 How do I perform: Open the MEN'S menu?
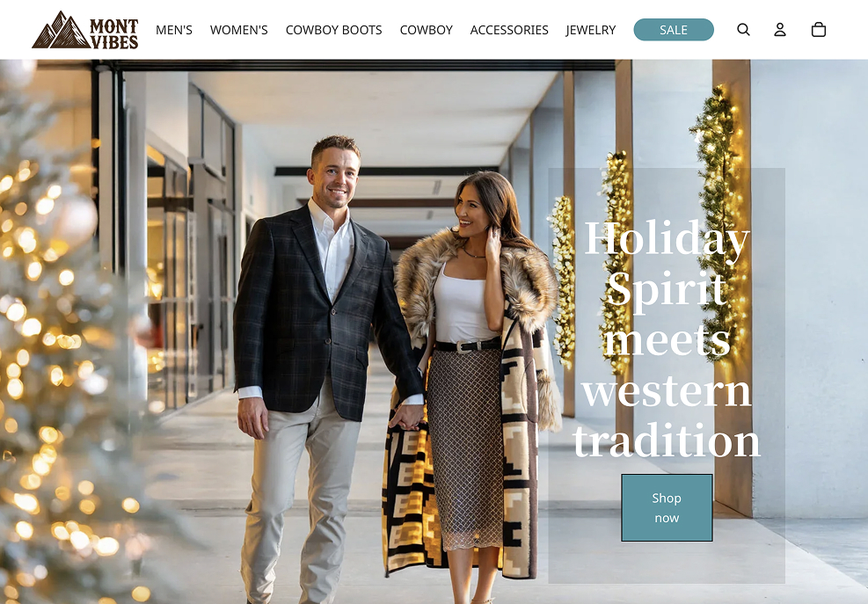[x=174, y=30]
